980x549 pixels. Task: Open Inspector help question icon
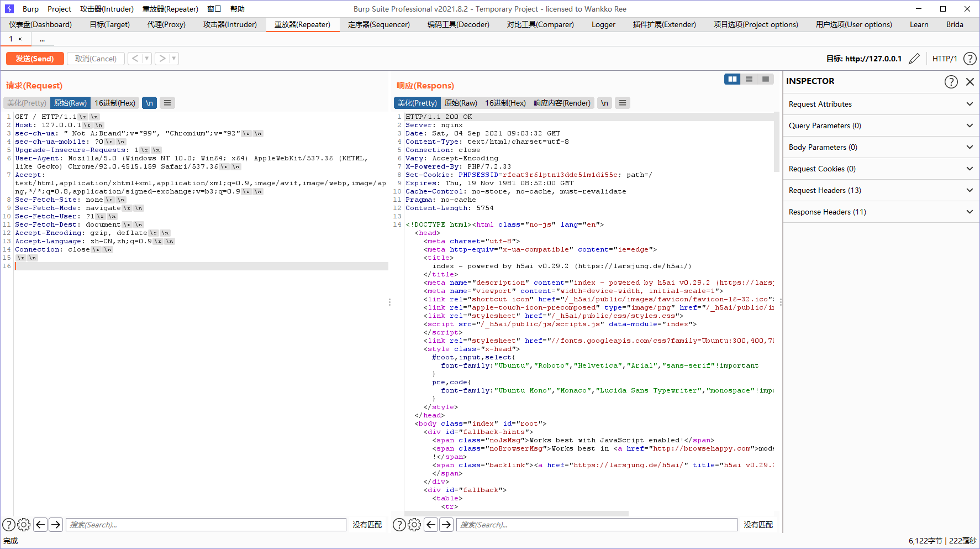(951, 82)
